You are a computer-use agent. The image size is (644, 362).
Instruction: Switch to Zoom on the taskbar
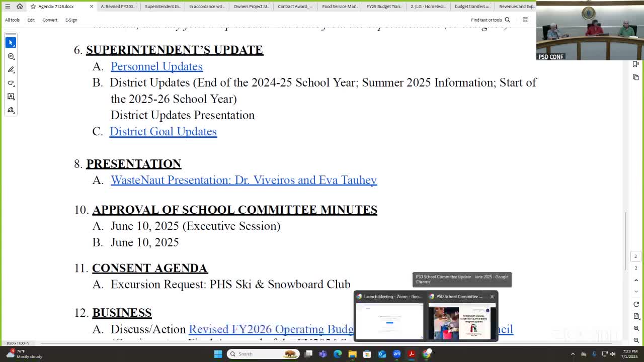[x=396, y=354]
